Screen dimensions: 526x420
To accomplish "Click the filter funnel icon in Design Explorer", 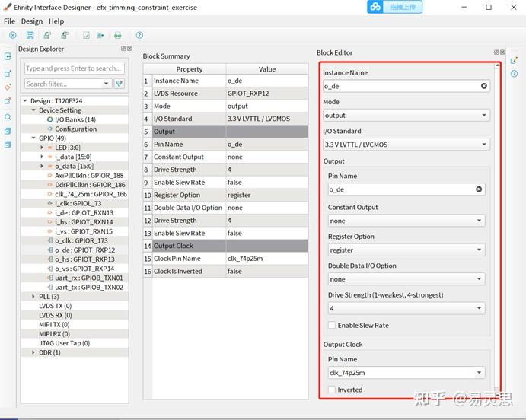I will point(120,84).
